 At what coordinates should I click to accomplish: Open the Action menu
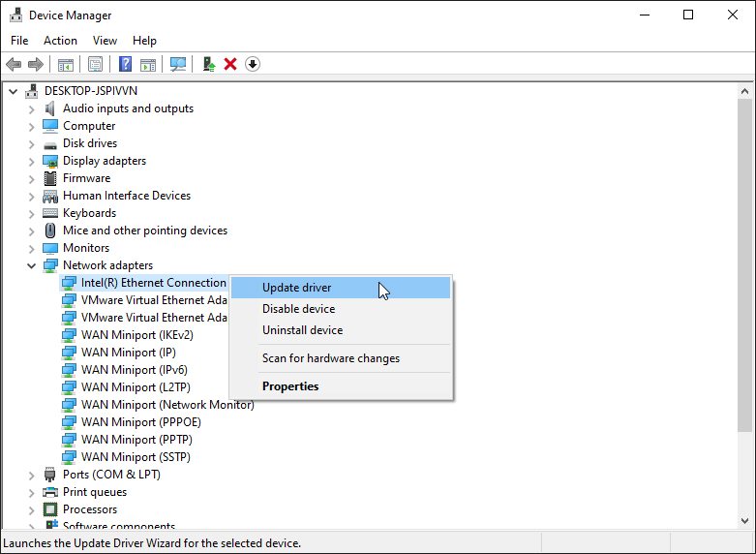point(60,41)
